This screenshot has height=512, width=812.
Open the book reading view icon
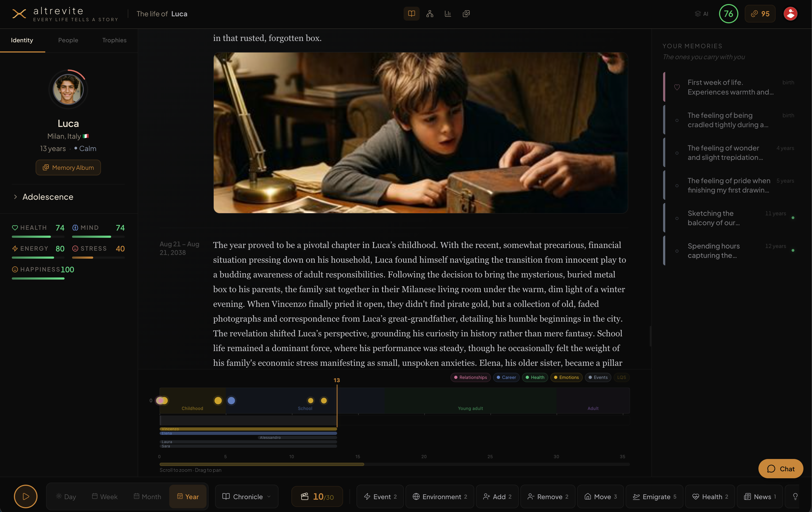coord(411,14)
